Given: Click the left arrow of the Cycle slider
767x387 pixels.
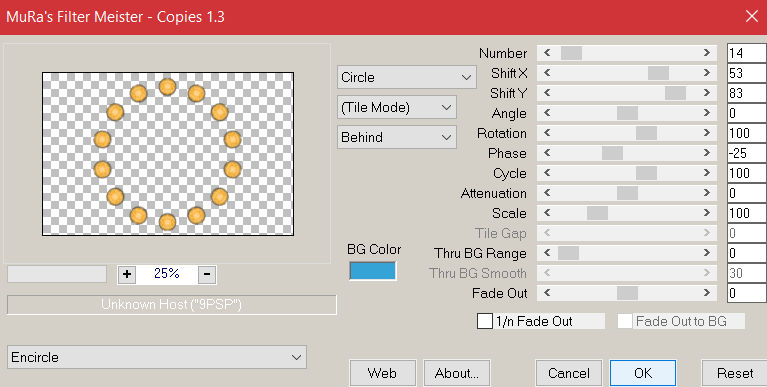Looking at the screenshot, I should click(x=547, y=173).
